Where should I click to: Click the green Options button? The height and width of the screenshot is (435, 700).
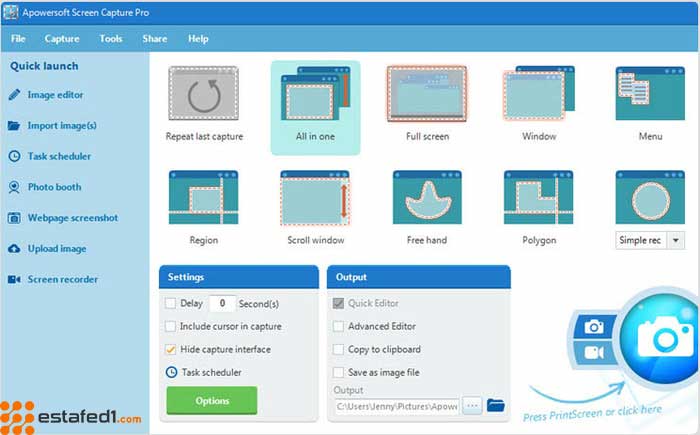212,400
